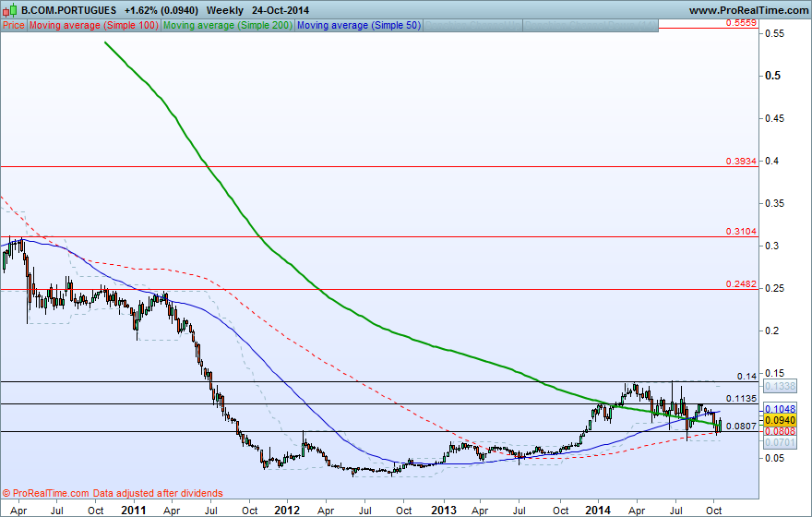
Task: Select the Price legend tab
Action: (14, 25)
